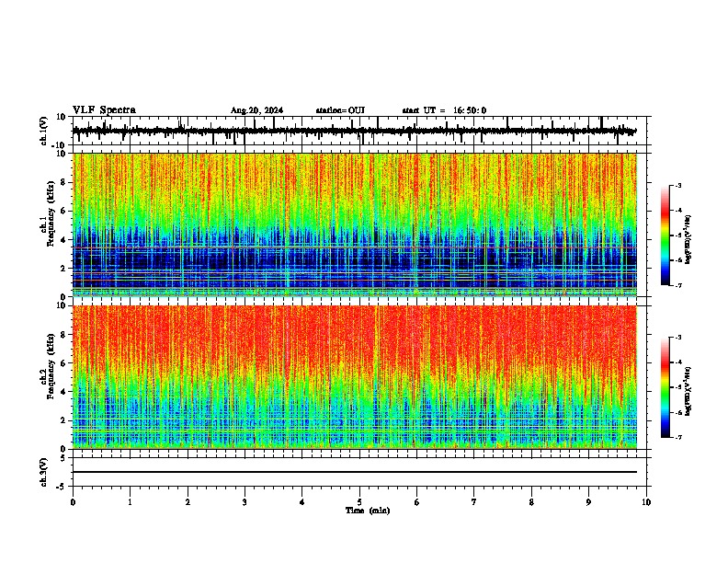This screenshot has height=563, width=728.
Task: Click the "Time (min)" axis label
Action: [x=368, y=511]
